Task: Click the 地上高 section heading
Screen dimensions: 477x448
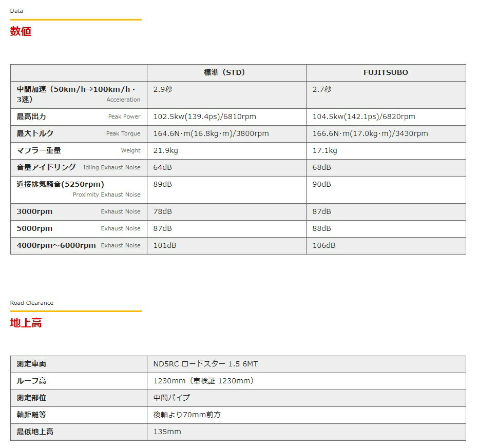Action: coord(26,323)
